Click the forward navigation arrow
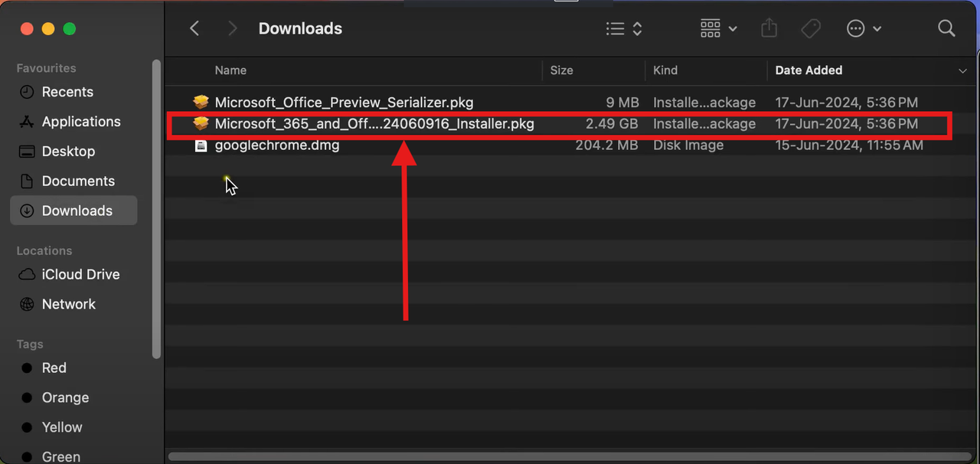The width and height of the screenshot is (980, 464). coord(232,28)
